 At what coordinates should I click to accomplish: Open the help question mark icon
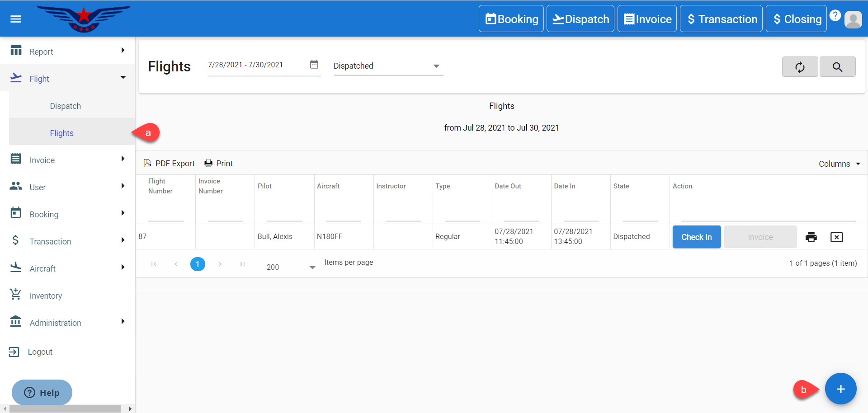click(835, 15)
